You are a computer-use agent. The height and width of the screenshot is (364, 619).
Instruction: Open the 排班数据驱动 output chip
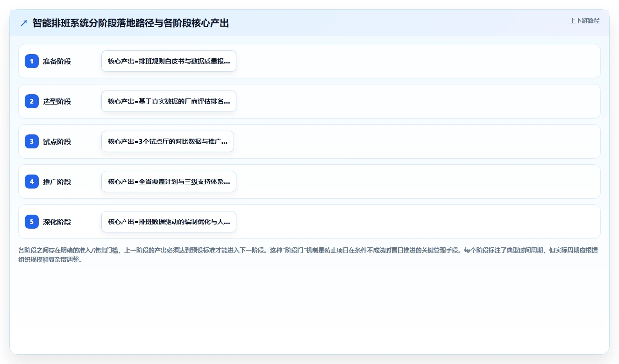tap(169, 222)
